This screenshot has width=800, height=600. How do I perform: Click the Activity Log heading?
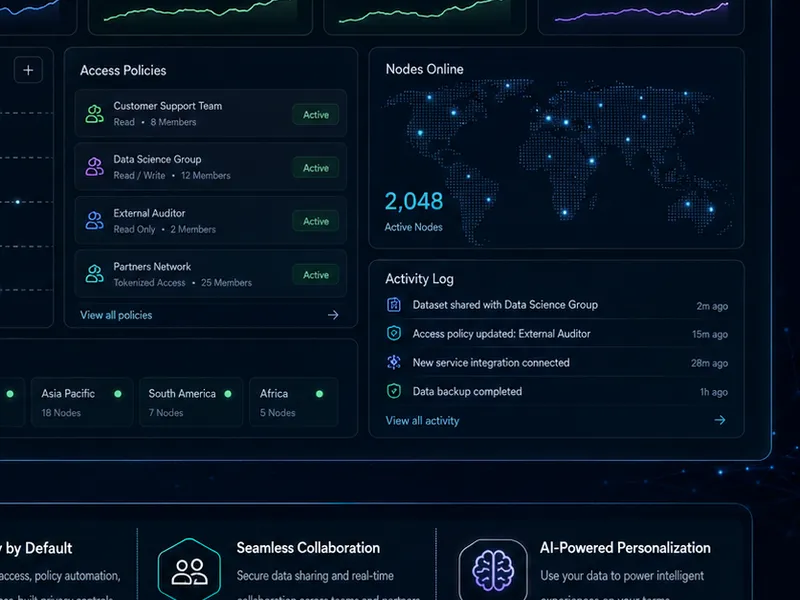(419, 279)
